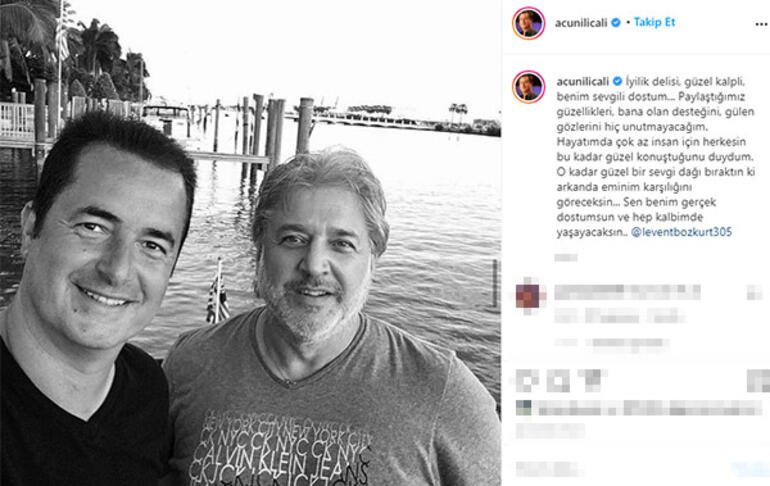
Task: Open the @leventbozkurt305 mention
Action: [681, 232]
